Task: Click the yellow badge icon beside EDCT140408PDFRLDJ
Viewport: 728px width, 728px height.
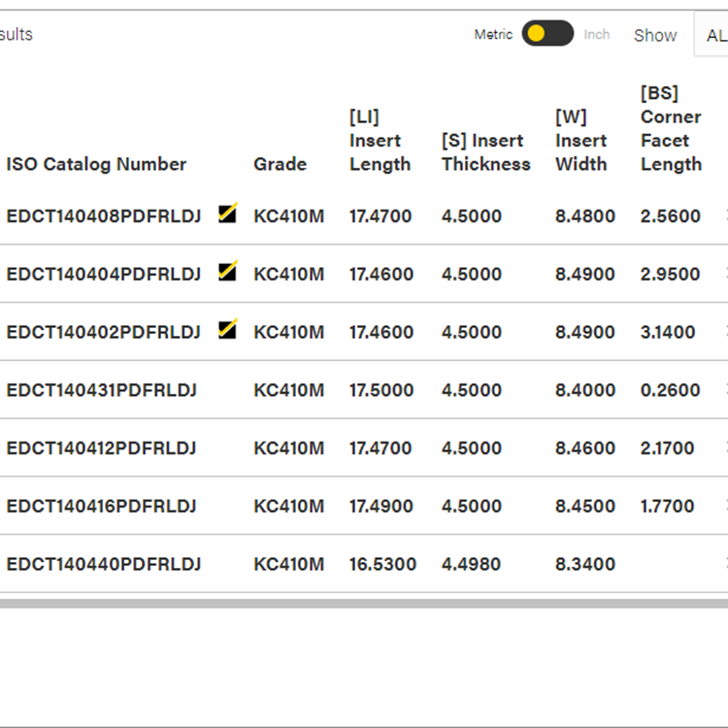Action: [227, 214]
